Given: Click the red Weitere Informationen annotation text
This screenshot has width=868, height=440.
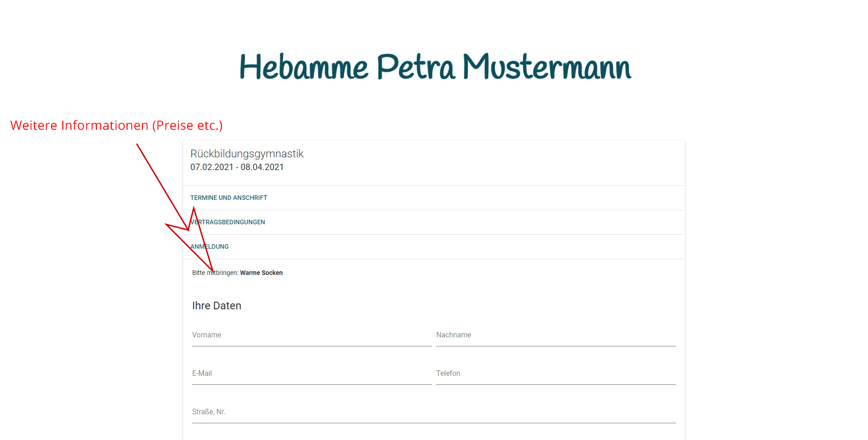Looking at the screenshot, I should pos(79,125).
